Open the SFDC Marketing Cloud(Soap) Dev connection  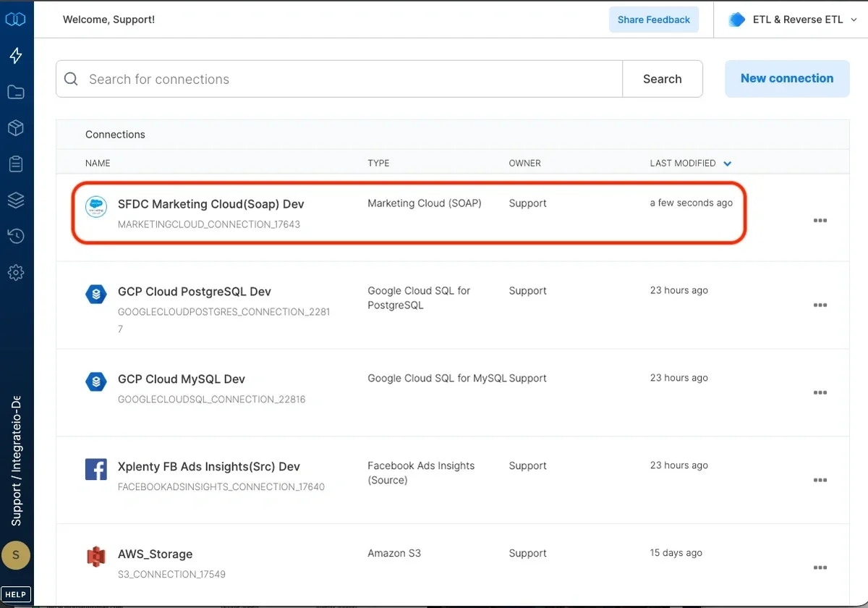coord(211,204)
